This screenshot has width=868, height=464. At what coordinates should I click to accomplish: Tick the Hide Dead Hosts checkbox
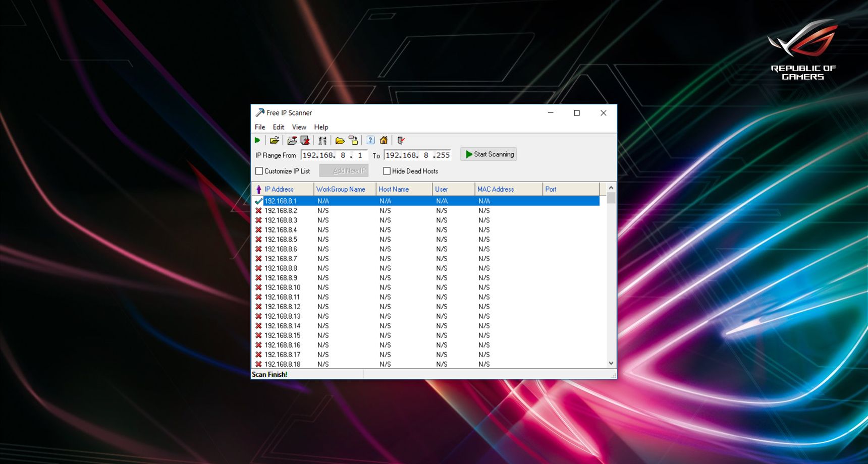coord(387,171)
